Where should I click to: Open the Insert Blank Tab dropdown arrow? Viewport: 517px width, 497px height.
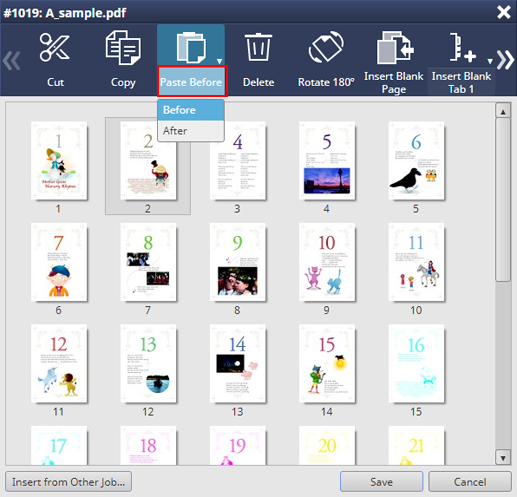[x=490, y=61]
